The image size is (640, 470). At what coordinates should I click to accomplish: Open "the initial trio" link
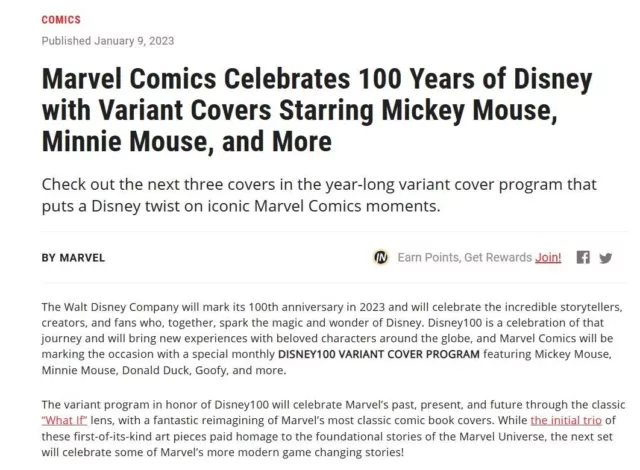point(566,420)
